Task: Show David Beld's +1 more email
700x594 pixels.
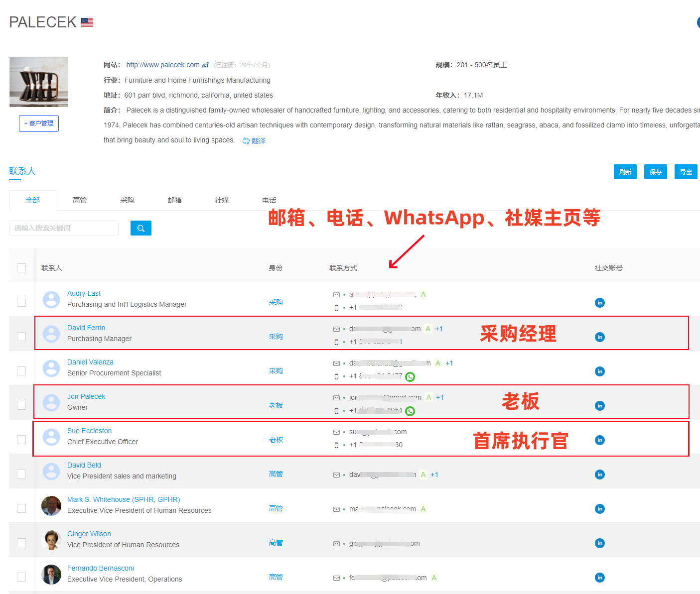Action: point(434,475)
